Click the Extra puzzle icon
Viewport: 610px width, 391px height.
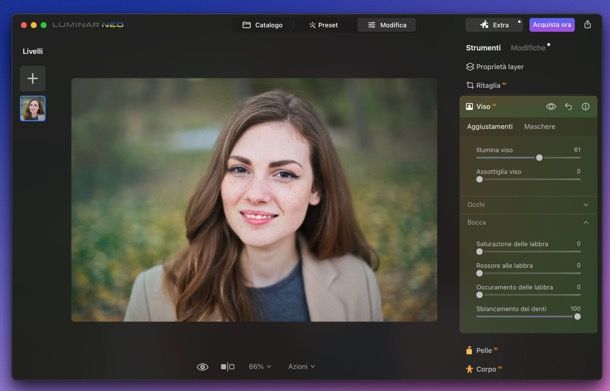tap(484, 25)
